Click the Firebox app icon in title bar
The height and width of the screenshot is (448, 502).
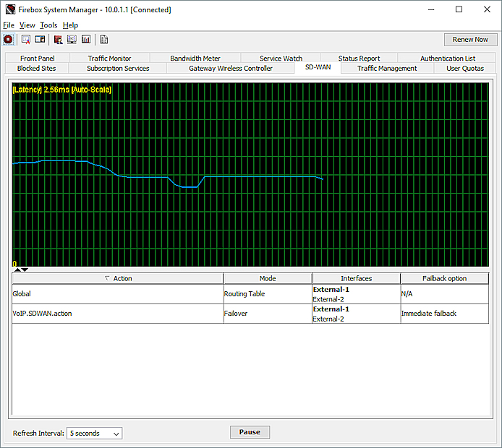(x=9, y=10)
